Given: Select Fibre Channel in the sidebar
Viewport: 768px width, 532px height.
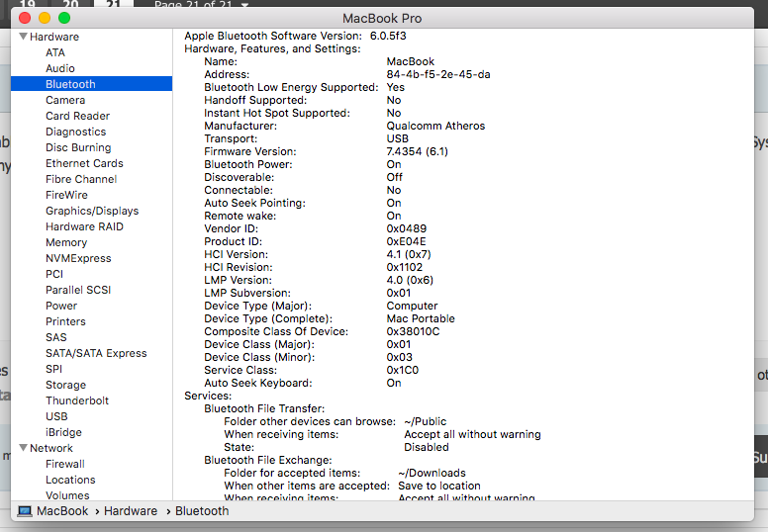Looking at the screenshot, I should [81, 179].
